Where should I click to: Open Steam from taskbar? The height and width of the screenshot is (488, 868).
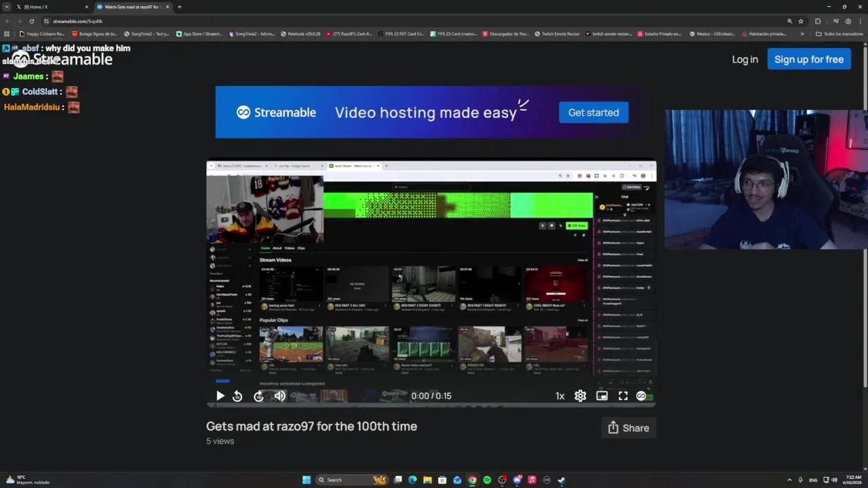[x=561, y=480]
